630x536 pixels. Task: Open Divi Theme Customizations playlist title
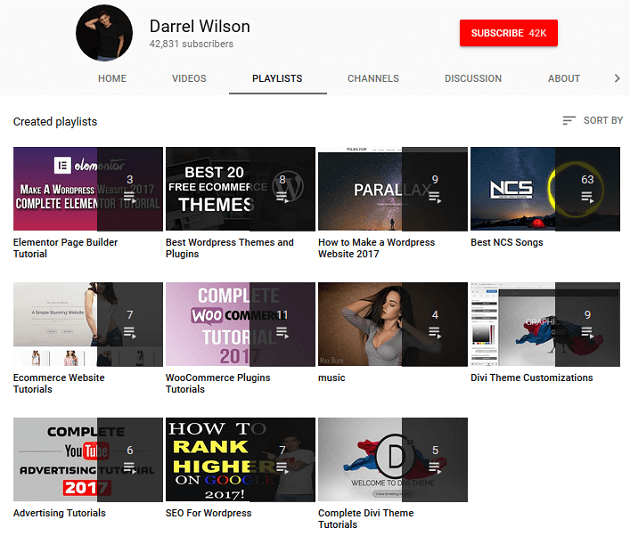point(532,378)
